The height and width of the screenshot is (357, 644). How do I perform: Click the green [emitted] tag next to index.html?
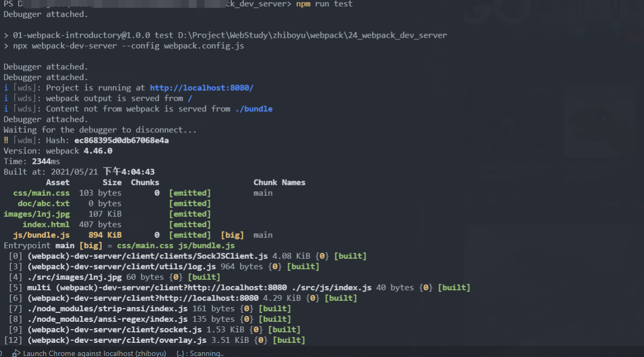coord(189,224)
